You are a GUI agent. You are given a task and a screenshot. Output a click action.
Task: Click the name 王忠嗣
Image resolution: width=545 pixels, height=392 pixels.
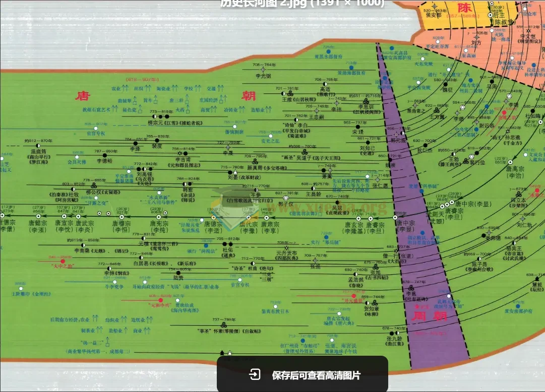click(x=316, y=117)
